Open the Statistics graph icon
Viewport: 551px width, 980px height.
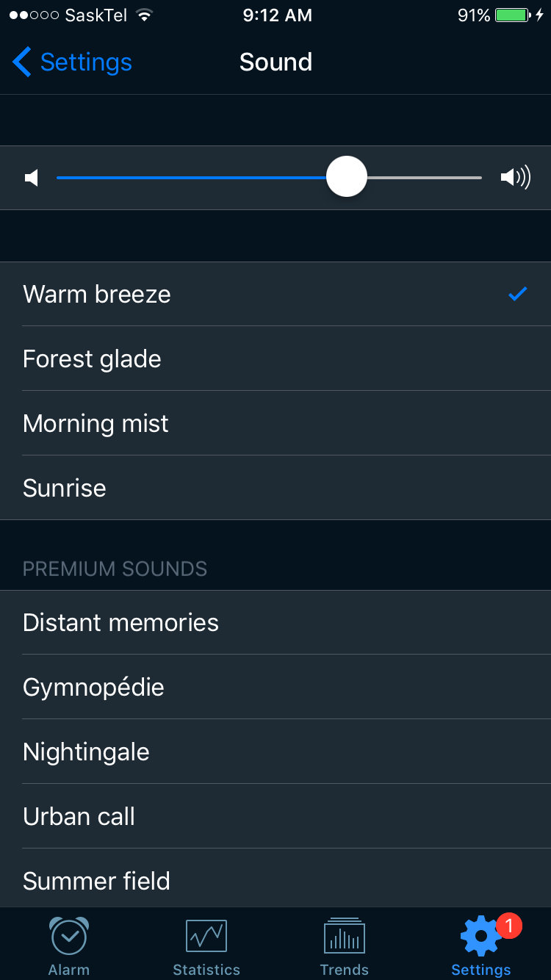[x=206, y=936]
